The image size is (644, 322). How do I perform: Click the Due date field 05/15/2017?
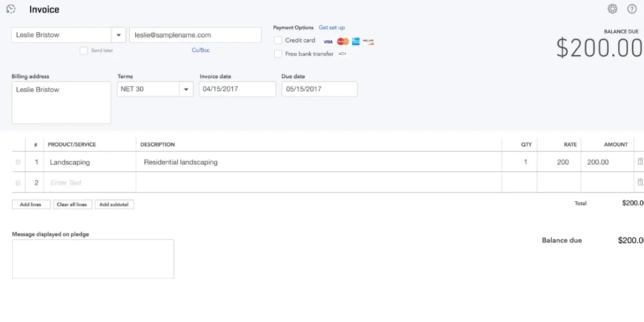[x=319, y=89]
